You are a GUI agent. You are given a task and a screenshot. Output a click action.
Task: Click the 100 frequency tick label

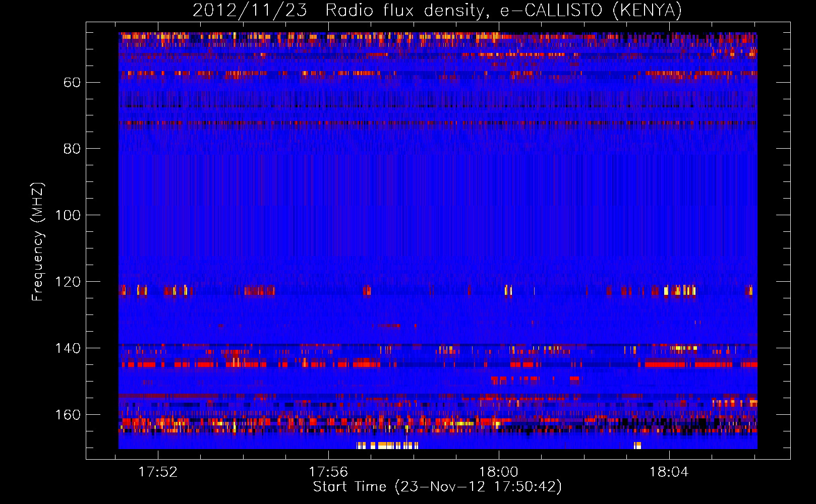click(x=68, y=215)
